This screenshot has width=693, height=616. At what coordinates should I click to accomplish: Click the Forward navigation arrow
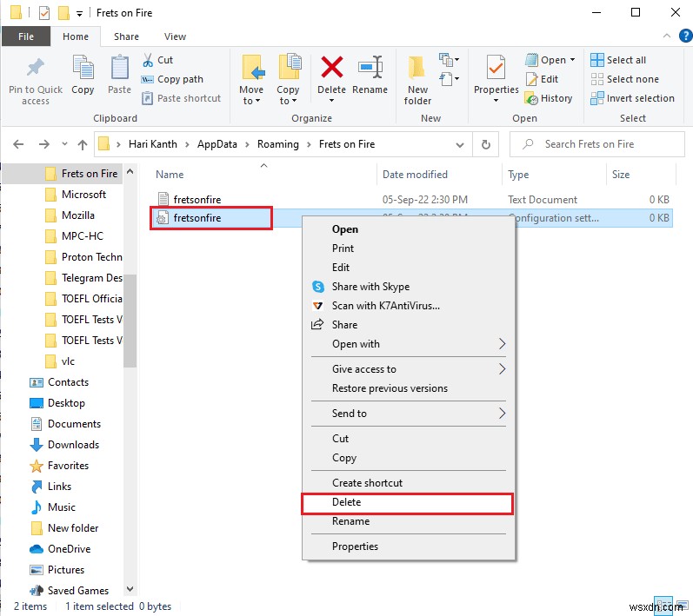pyautogui.click(x=43, y=144)
